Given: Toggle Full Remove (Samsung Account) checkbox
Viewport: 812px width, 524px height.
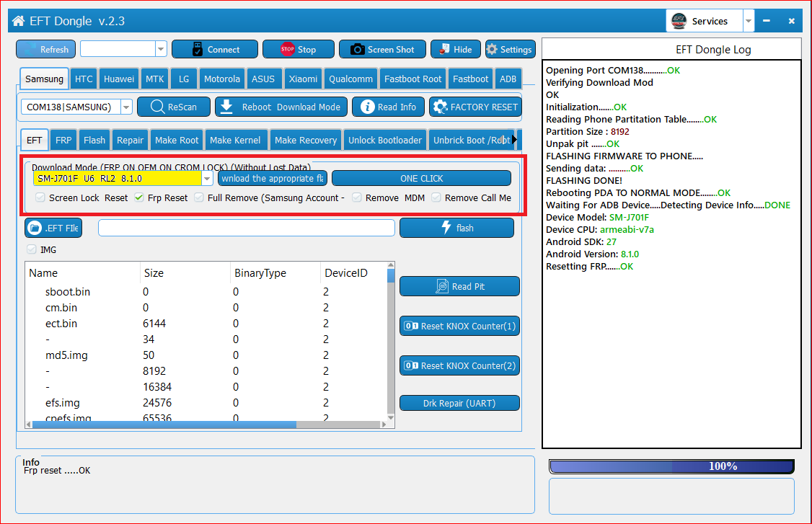Looking at the screenshot, I should pos(199,197).
